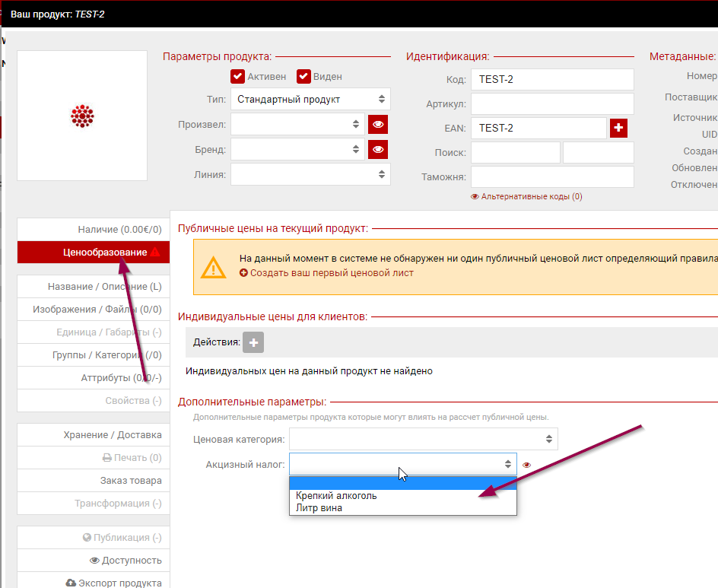The width and height of the screenshot is (718, 588).
Task: Click the Артикул input field
Action: point(551,103)
